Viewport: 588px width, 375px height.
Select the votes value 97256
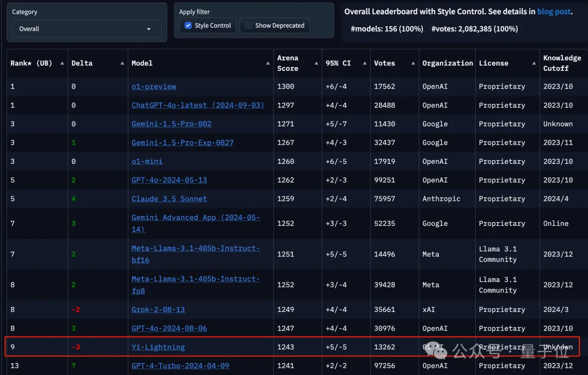[x=384, y=366]
